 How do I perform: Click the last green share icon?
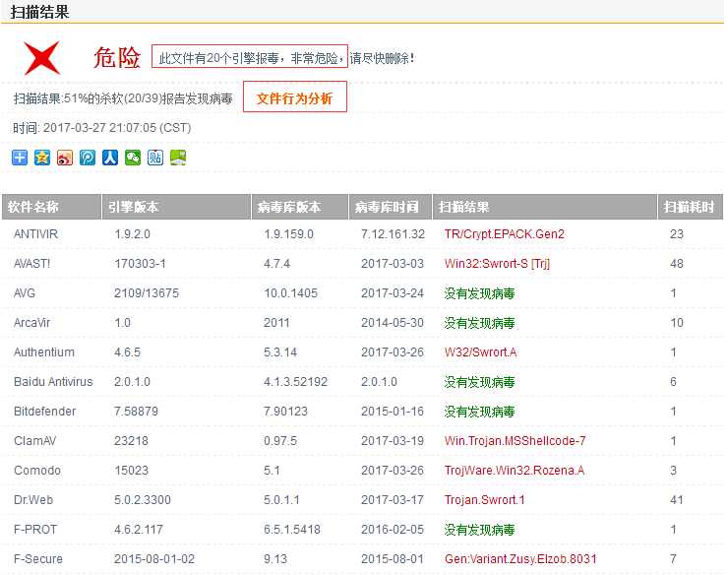(178, 158)
